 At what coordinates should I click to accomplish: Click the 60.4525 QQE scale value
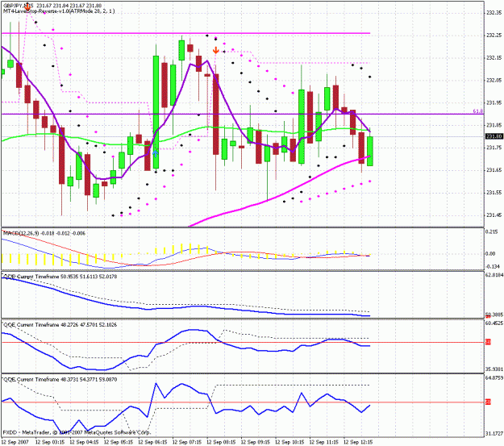click(x=494, y=323)
